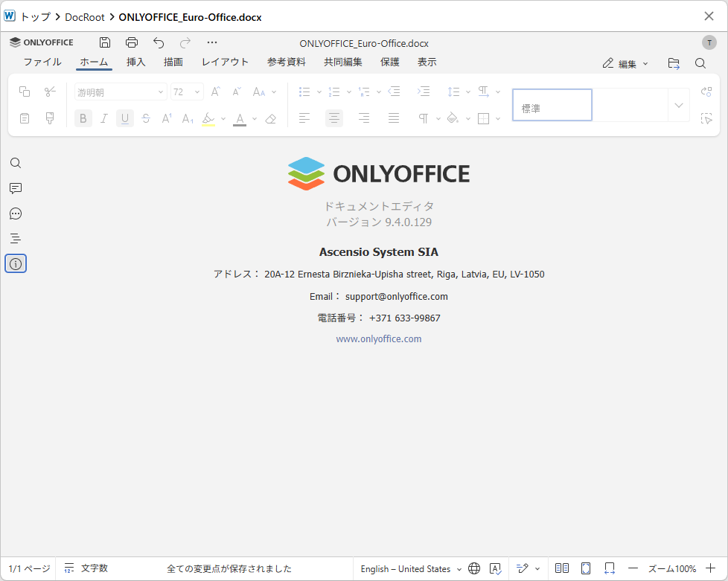This screenshot has width=728, height=581.
Task: Click the Copy icon in ribbon
Action: pos(25,92)
